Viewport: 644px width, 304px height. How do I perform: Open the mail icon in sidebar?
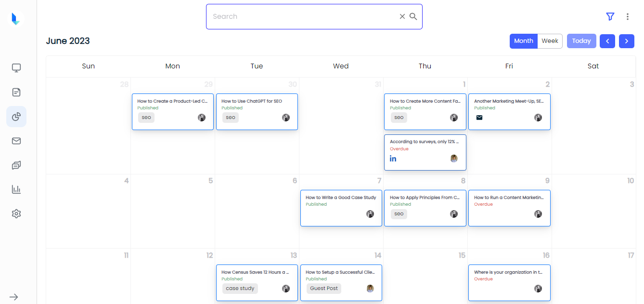[16, 141]
